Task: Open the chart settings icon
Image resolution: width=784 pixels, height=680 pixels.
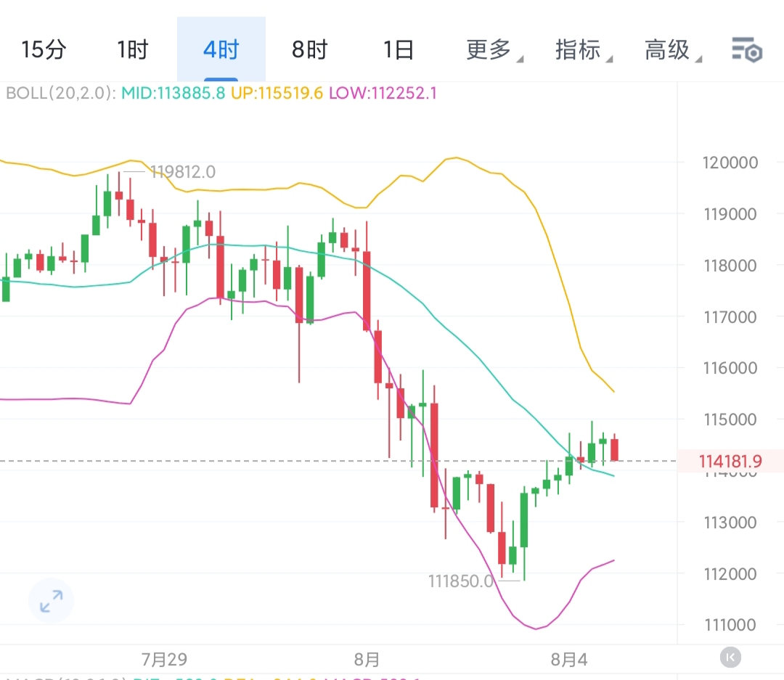Action: 746,50
